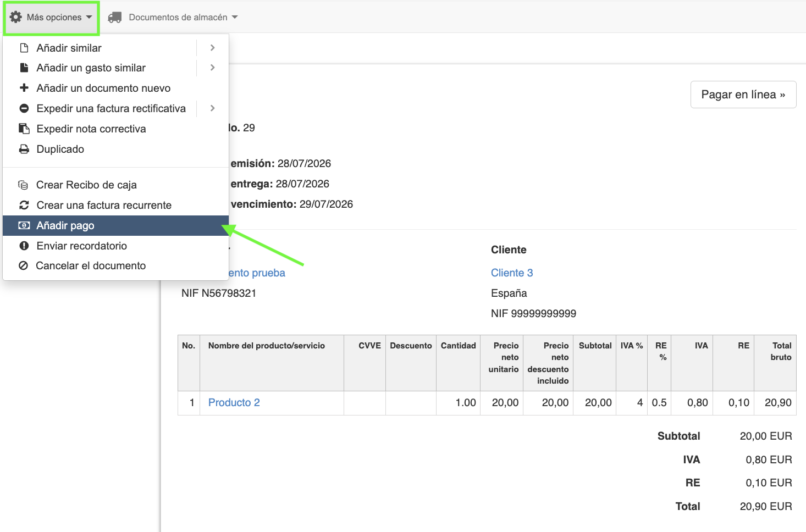Click the truck icon for Documentos de almacén
This screenshot has height=532, width=806.
[x=115, y=18]
